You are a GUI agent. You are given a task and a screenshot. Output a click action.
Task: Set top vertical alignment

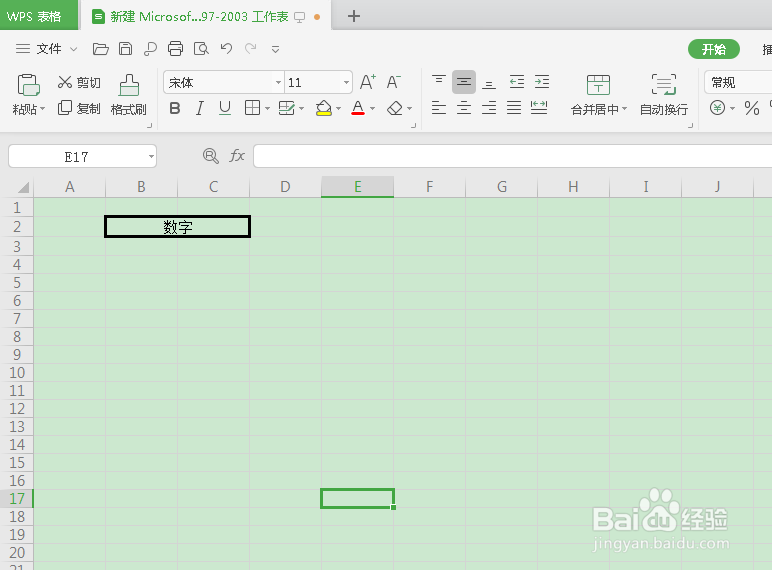point(438,82)
